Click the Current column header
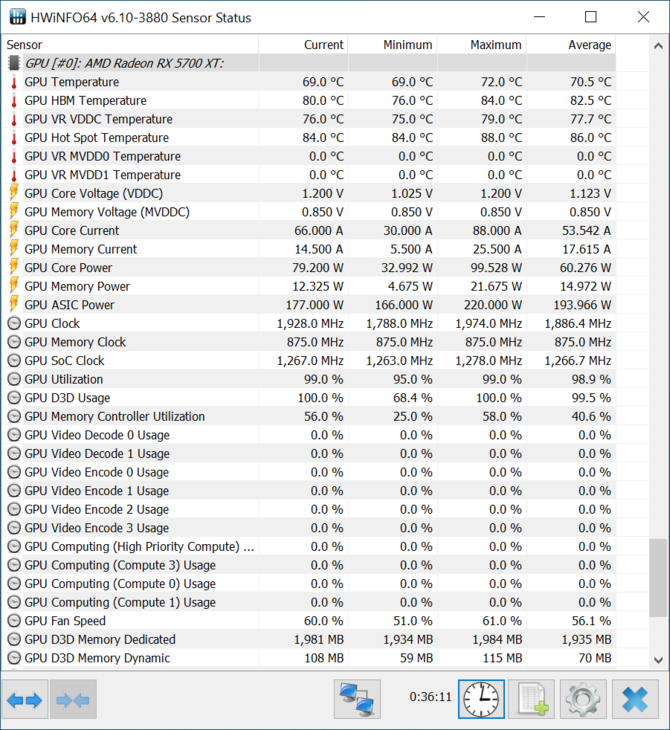 [304, 45]
